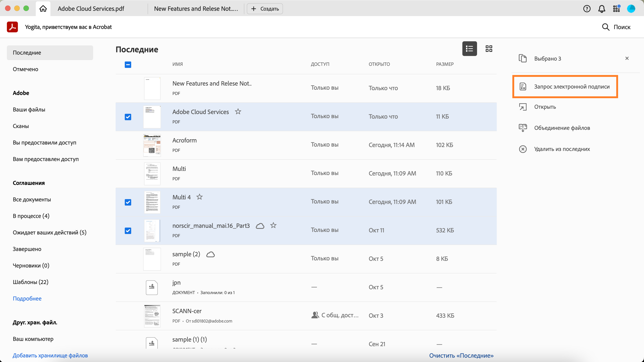Click the Home icon tab
Viewport: 644px width, 362px height.
coord(43,9)
